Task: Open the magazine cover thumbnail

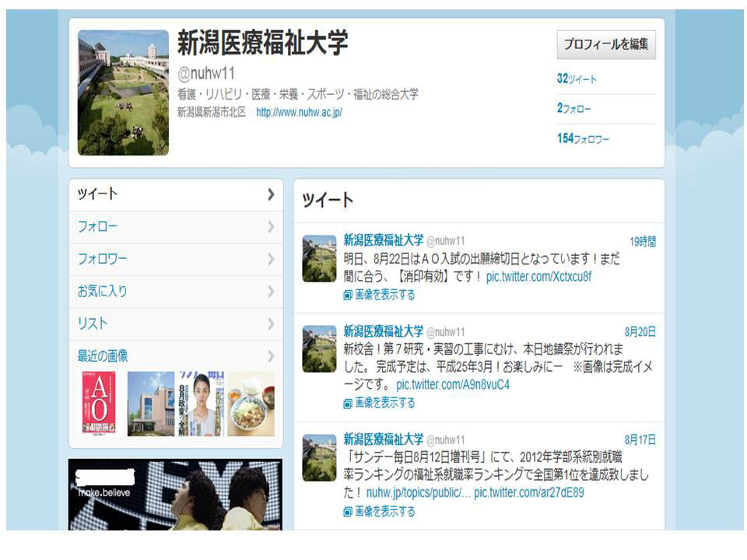Action: click(x=201, y=403)
